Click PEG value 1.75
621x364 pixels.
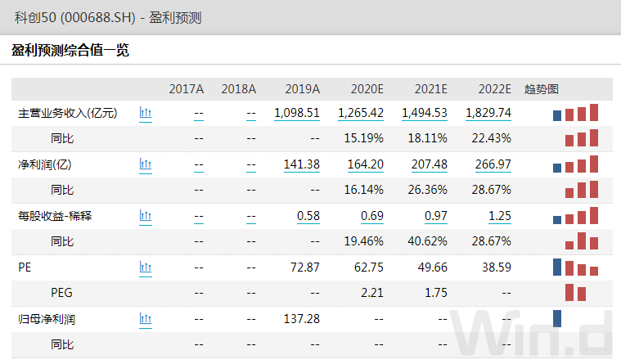(x=436, y=293)
